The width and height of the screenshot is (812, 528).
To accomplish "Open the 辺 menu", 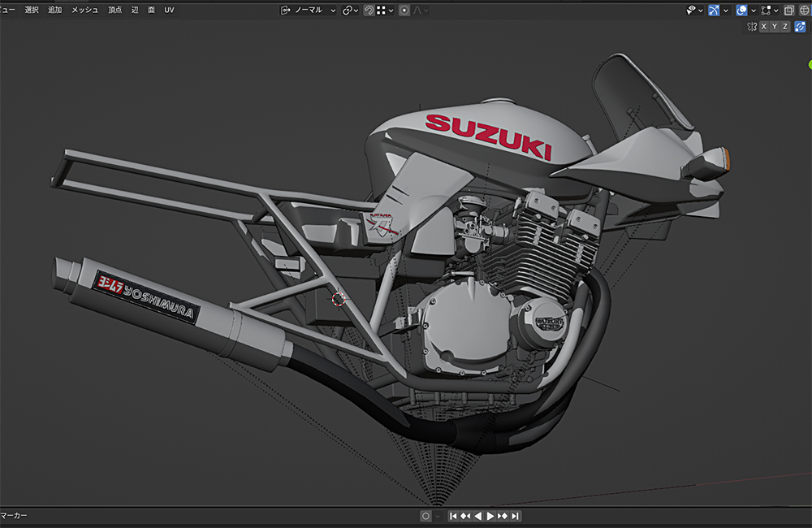I will click(135, 10).
